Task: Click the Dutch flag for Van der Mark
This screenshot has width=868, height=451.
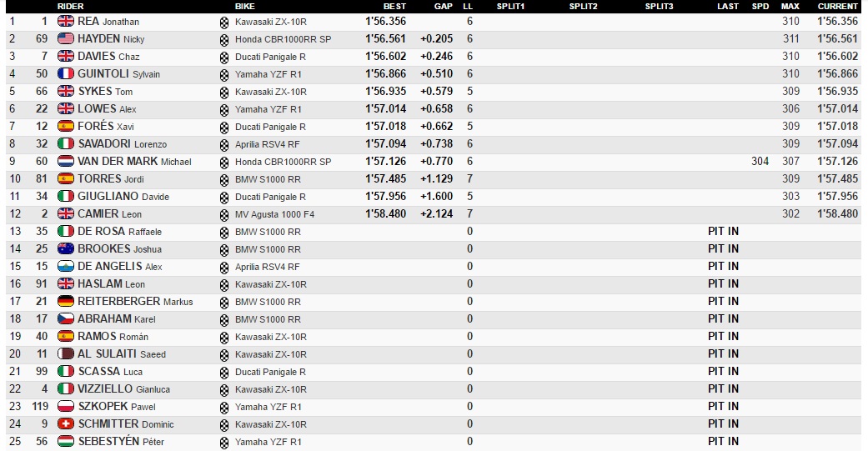Action: click(x=65, y=161)
